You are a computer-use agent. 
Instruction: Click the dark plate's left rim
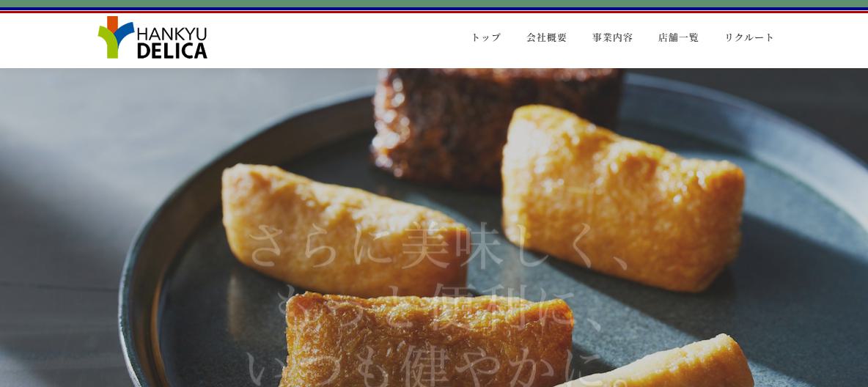point(139,304)
